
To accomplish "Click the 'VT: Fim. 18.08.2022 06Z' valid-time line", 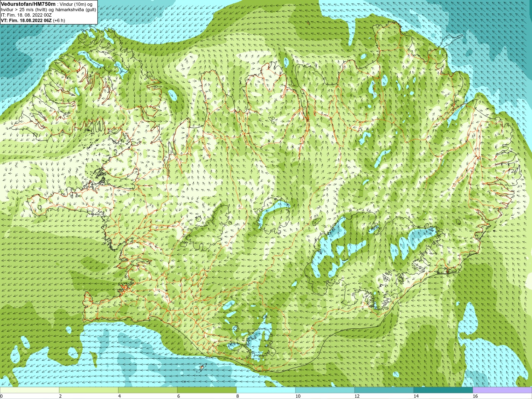I will coord(33,20).
